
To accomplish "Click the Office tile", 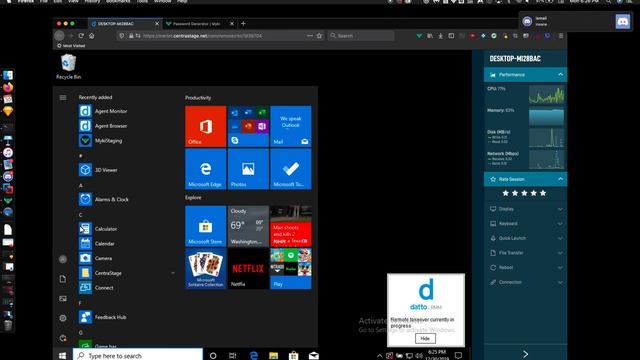I will click(205, 126).
